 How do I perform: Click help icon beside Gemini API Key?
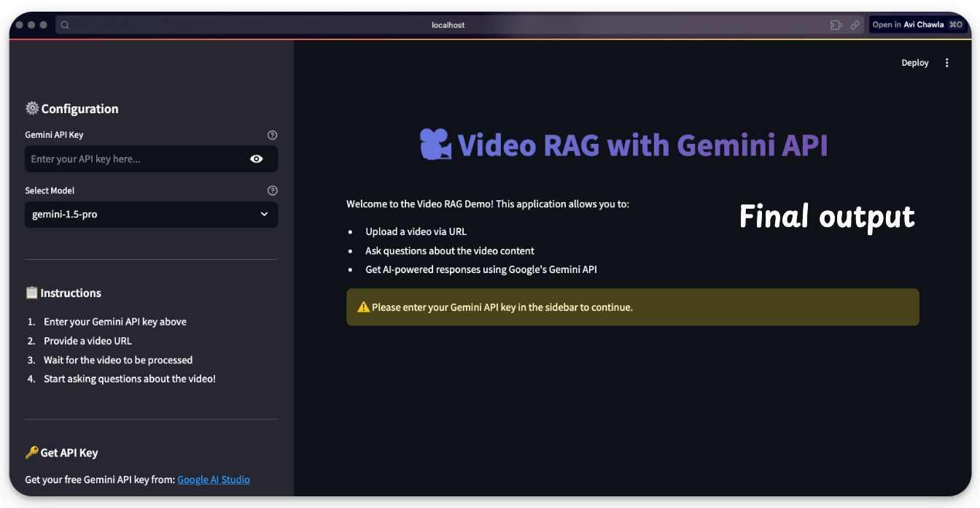tap(273, 135)
